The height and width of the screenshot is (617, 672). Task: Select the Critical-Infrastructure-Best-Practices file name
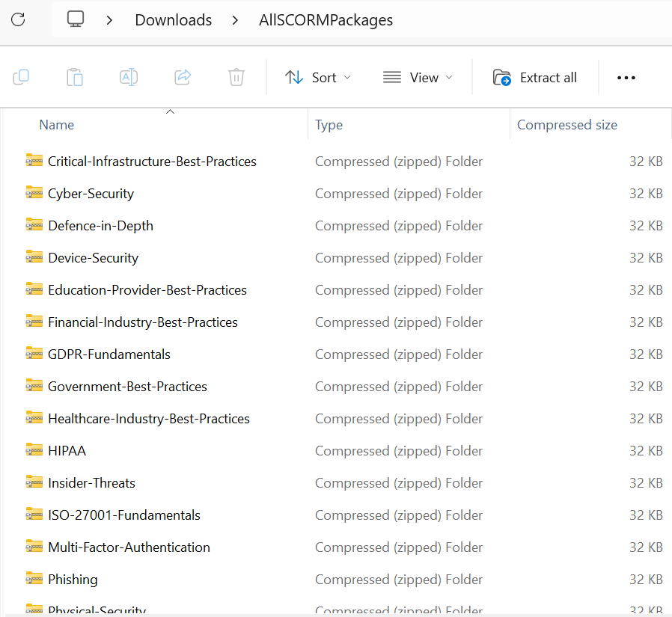pos(152,162)
